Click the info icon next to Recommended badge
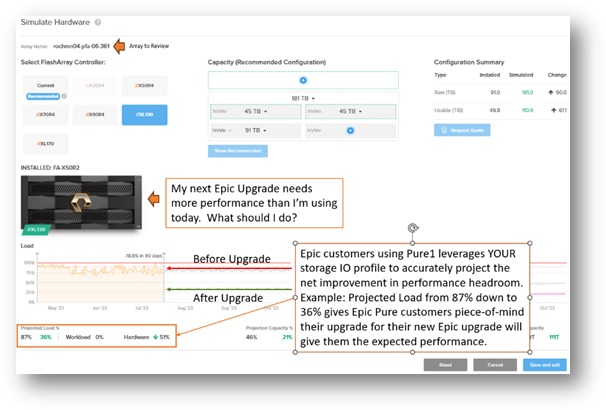606x410 pixels. [x=64, y=96]
